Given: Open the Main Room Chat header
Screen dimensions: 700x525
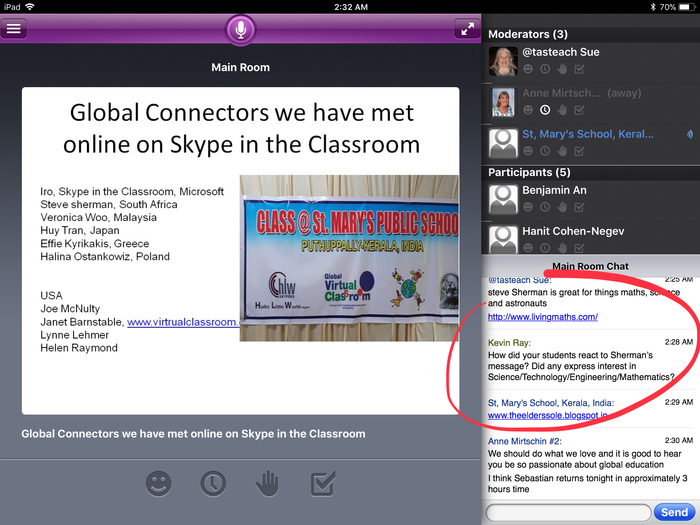Looking at the screenshot, I should point(590,266).
